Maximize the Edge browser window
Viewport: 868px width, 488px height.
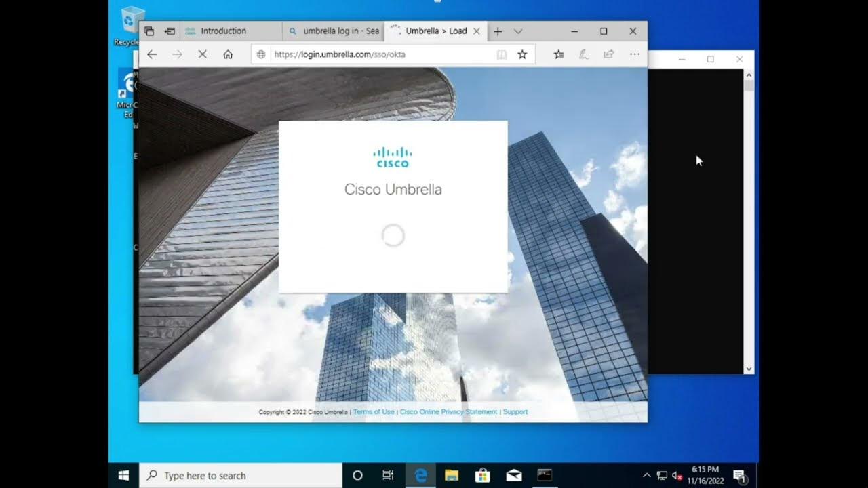click(604, 31)
